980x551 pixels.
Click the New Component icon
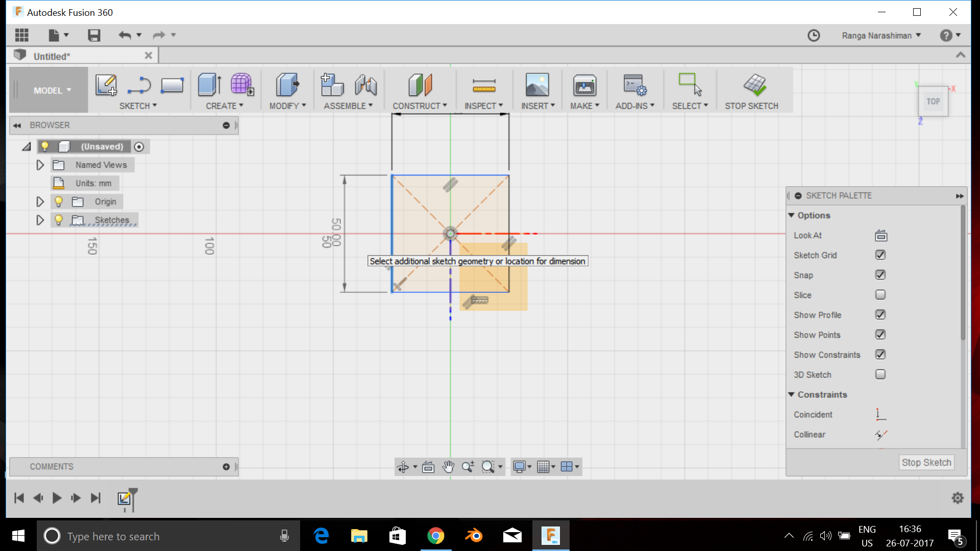tap(332, 84)
